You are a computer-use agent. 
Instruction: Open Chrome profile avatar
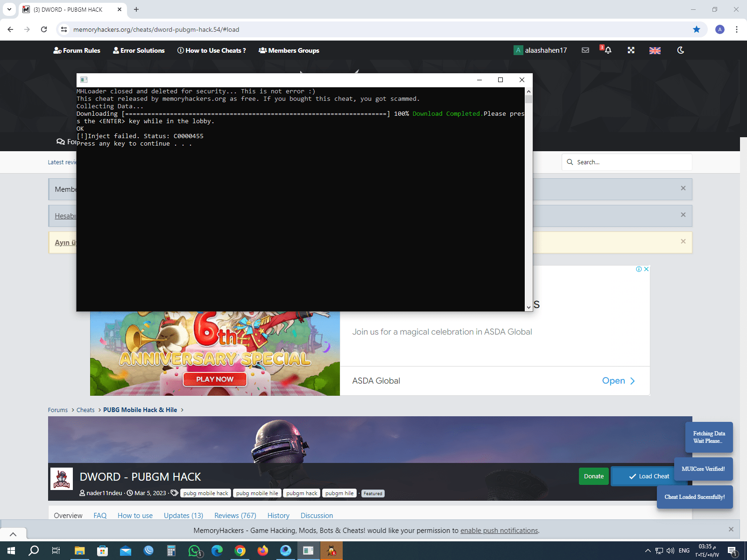pos(720,29)
